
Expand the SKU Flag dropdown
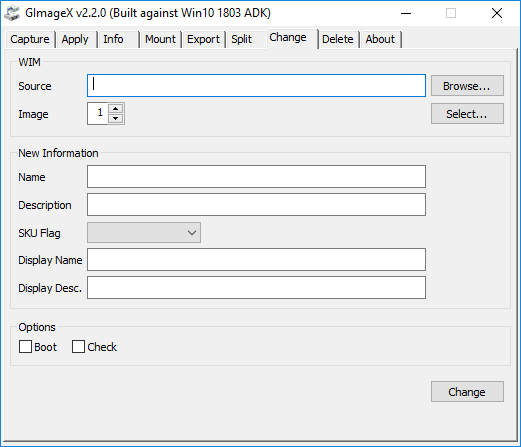point(144,233)
